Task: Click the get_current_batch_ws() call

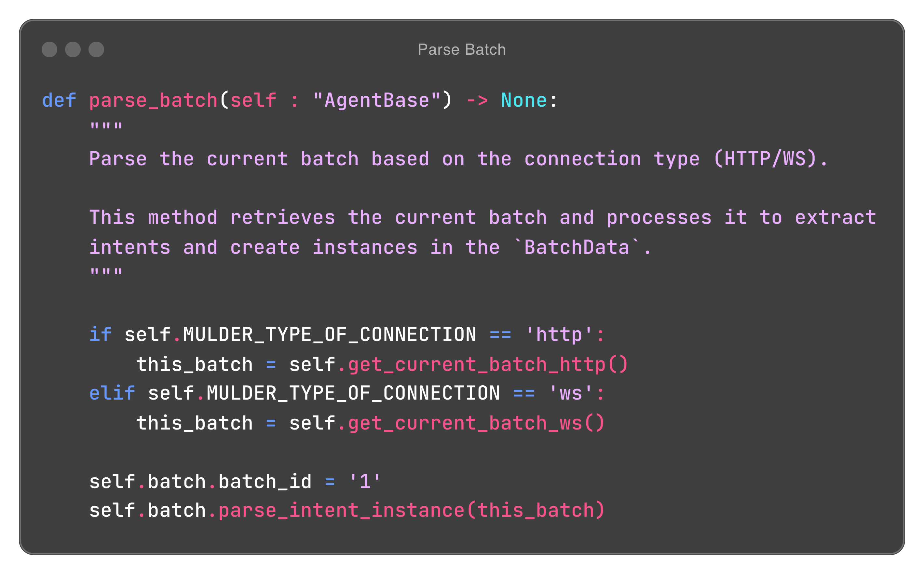Action: click(476, 423)
